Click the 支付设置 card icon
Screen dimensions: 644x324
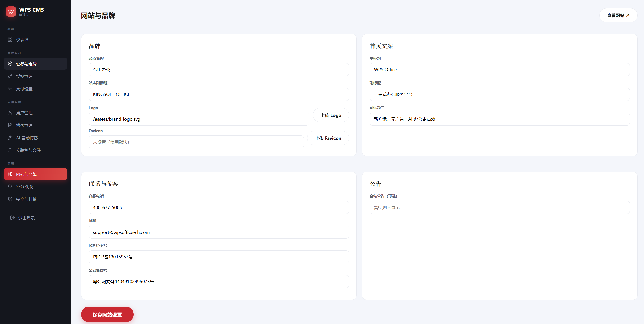pos(10,89)
